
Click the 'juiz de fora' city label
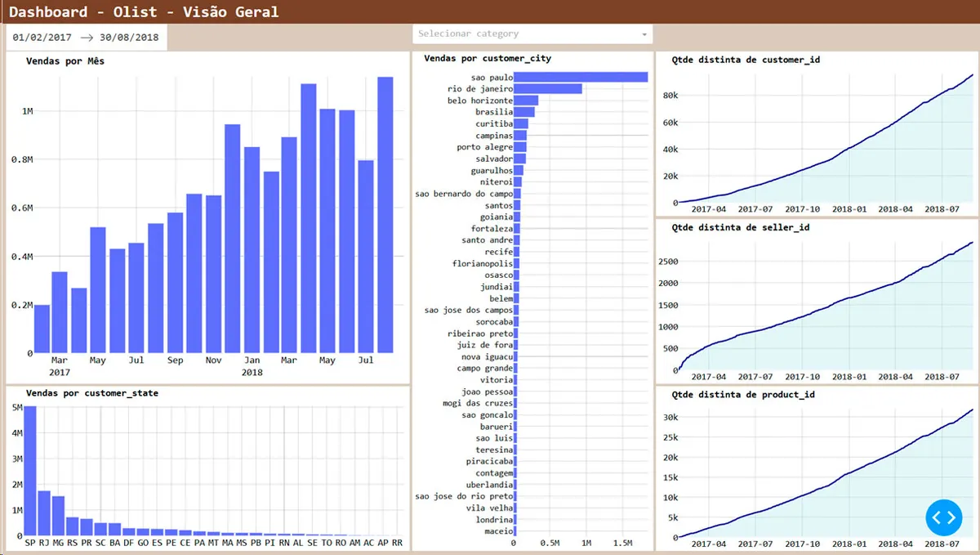(485, 345)
